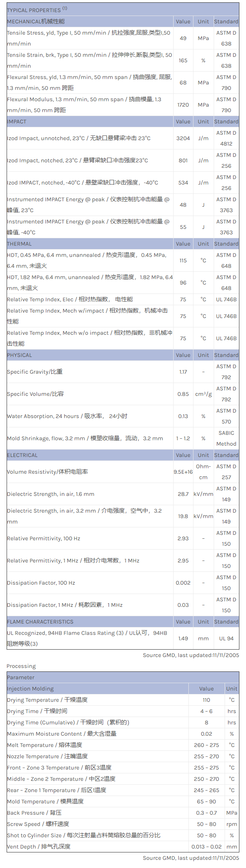Click the UL 94 standard cell

tap(226, 638)
